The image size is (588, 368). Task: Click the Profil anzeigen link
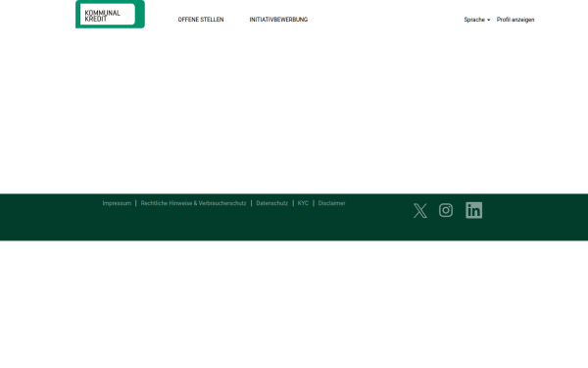(x=515, y=20)
